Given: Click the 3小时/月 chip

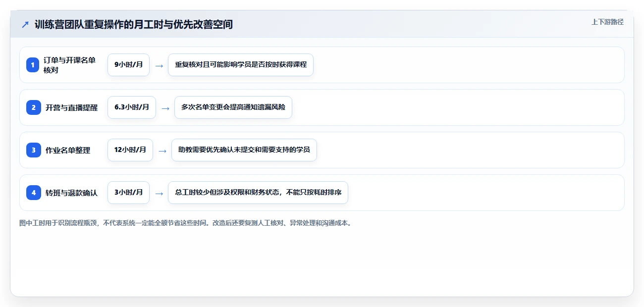Looking at the screenshot, I should 128,193.
